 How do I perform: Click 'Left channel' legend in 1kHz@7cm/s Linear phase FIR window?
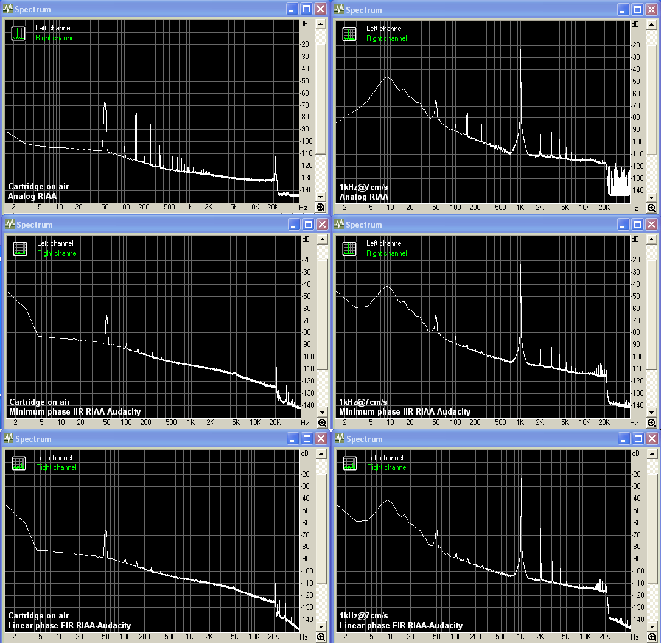pyautogui.click(x=385, y=457)
